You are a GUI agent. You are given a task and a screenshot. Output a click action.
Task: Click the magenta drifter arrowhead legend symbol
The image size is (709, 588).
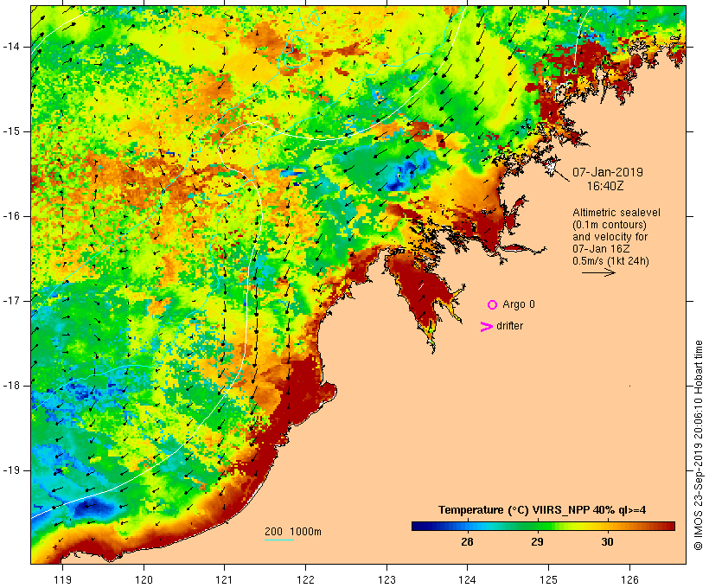pos(486,327)
